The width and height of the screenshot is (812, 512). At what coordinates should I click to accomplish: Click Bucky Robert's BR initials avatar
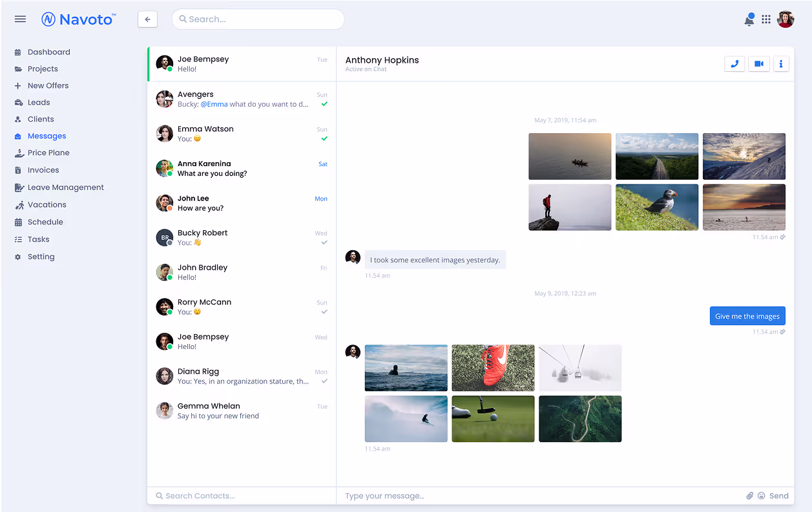[x=165, y=237]
